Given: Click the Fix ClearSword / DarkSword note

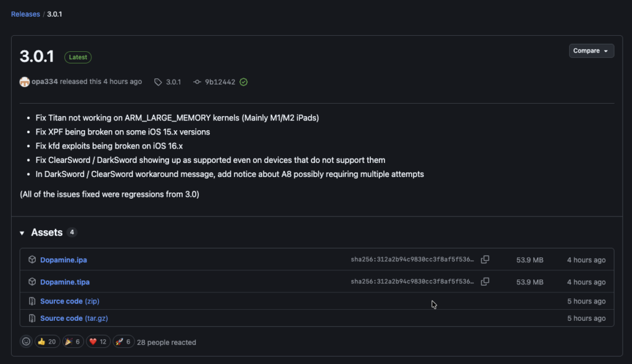Looking at the screenshot, I should (x=210, y=160).
